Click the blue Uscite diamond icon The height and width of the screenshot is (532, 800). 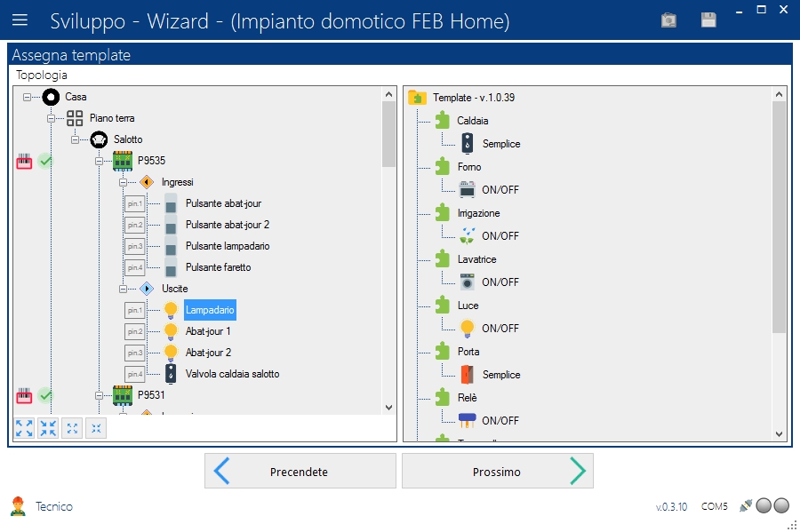click(x=147, y=289)
